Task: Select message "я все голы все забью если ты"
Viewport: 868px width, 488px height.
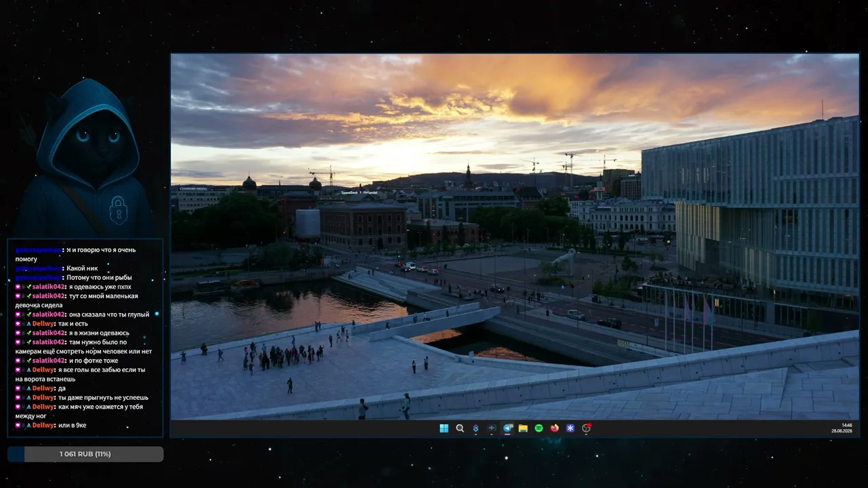Action: click(102, 370)
